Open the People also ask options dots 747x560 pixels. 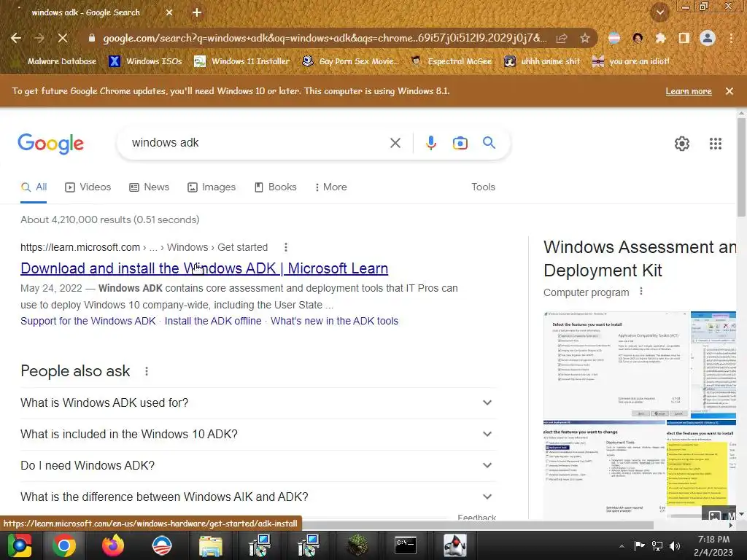coord(146,371)
